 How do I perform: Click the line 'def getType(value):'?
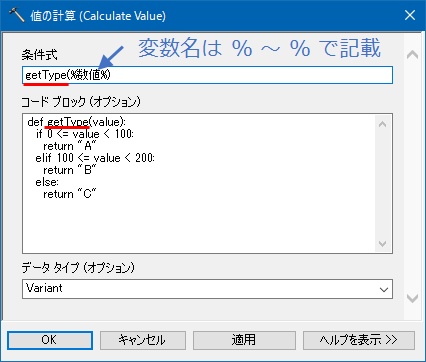pos(77,122)
